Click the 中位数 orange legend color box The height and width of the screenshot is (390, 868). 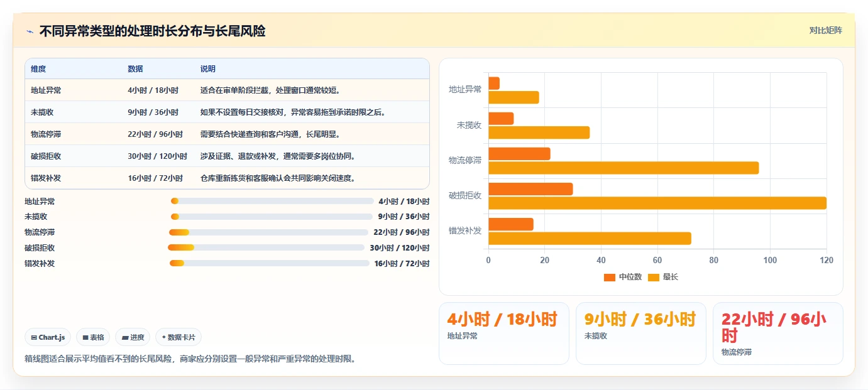click(x=609, y=278)
